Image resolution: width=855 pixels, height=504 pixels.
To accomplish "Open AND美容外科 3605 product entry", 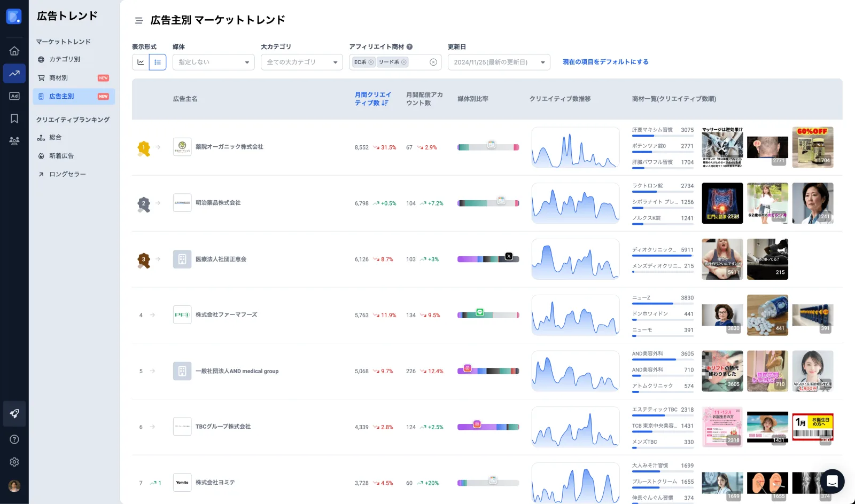I will pyautogui.click(x=663, y=356).
